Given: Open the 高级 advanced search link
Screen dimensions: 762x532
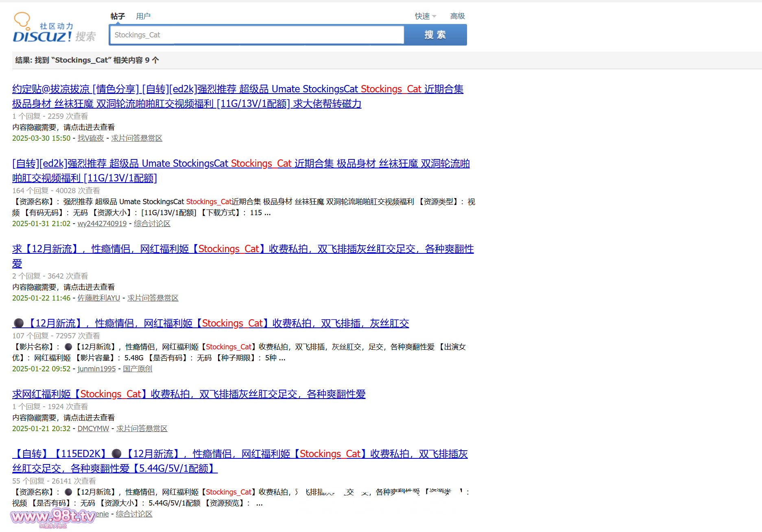Looking at the screenshot, I should pos(457,16).
